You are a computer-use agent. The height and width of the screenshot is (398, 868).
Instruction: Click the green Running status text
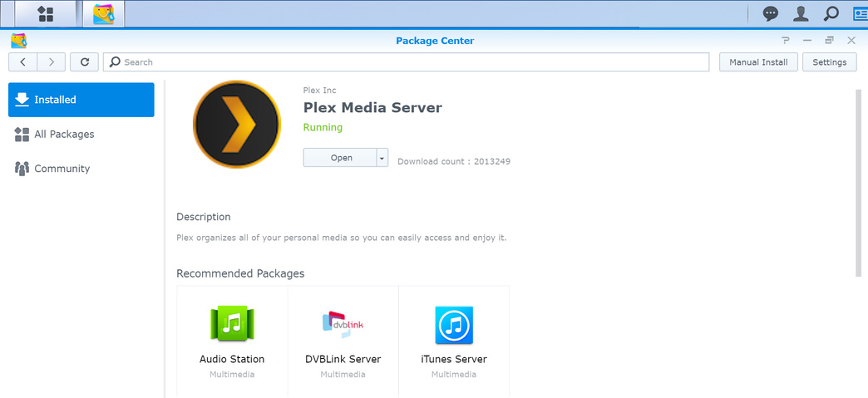click(x=323, y=127)
